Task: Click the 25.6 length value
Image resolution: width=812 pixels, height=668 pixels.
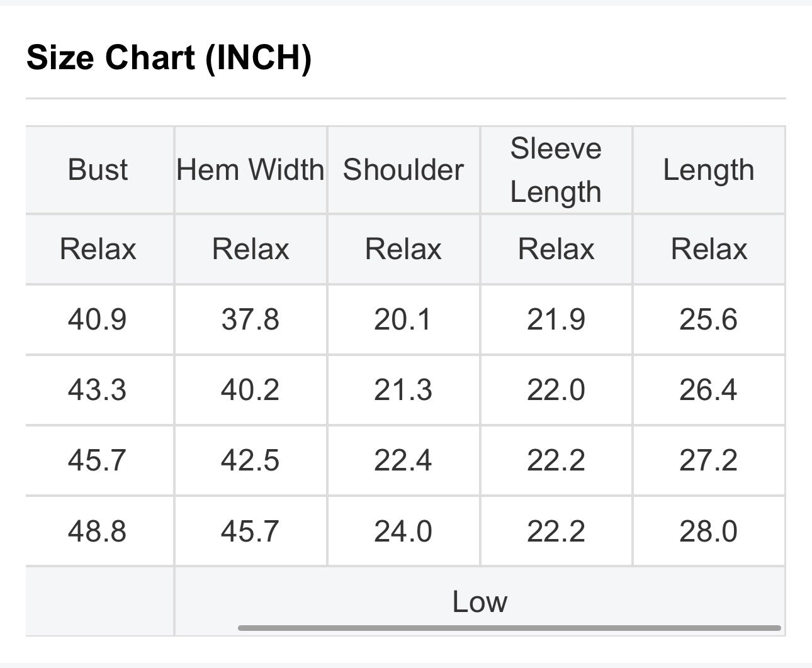Action: point(709,320)
